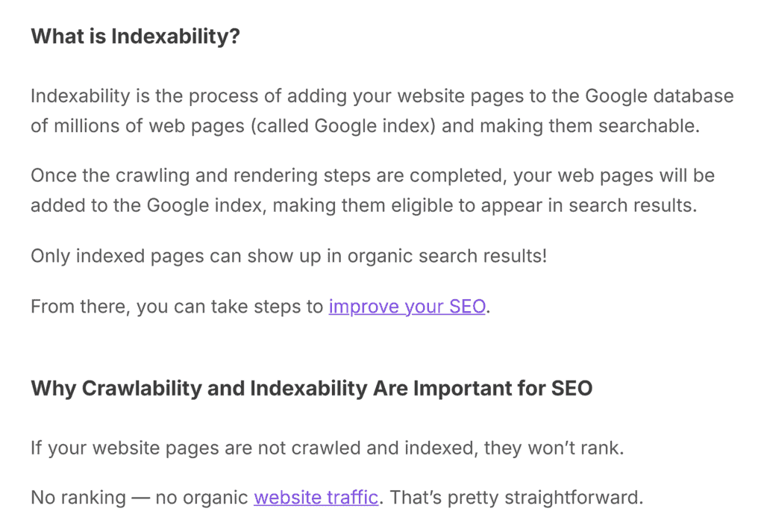Click the phrase 'eligible to appear in search results'
This screenshot has height=532, width=764.
(x=569, y=205)
